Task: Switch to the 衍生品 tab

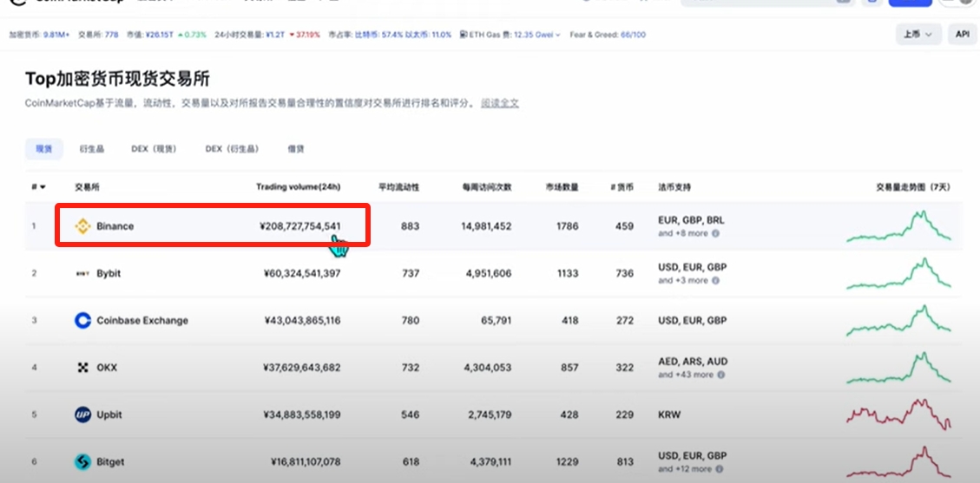Action: (91, 149)
